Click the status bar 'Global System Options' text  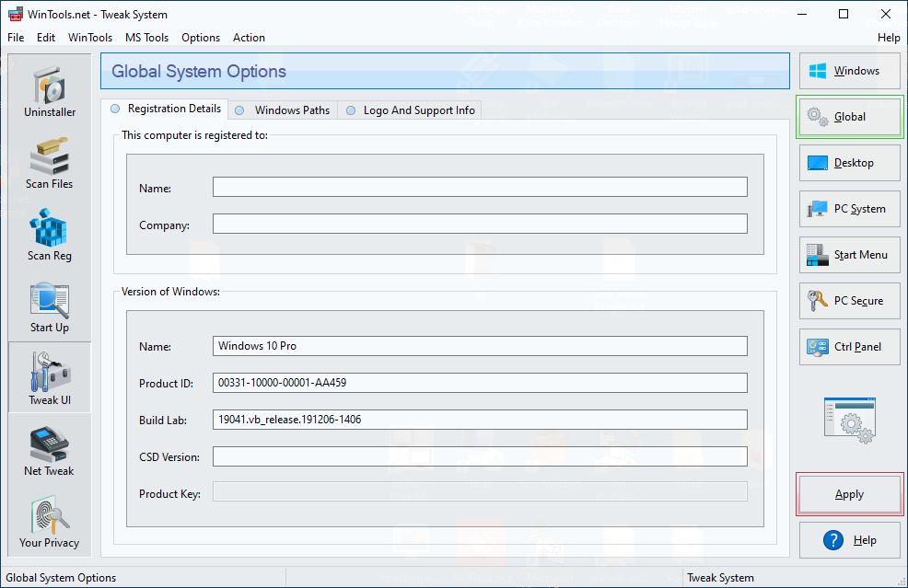(x=61, y=578)
